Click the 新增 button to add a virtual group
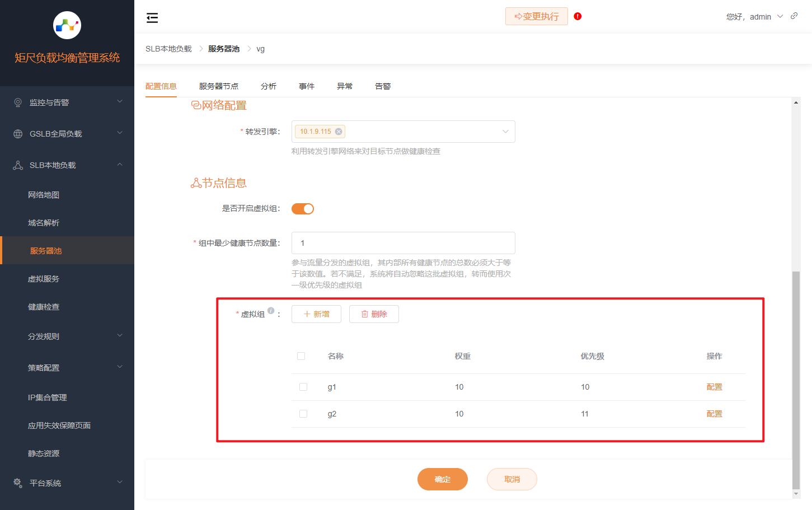 [x=316, y=314]
